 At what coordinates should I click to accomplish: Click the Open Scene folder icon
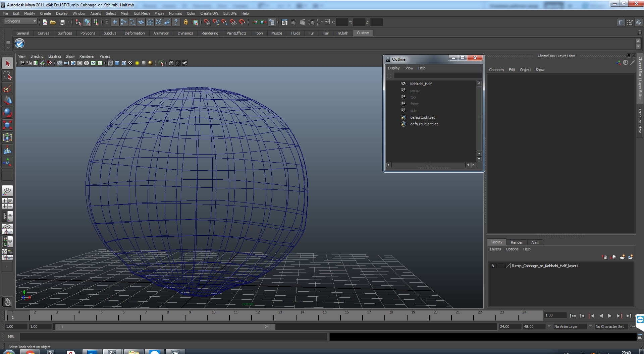coord(53,22)
